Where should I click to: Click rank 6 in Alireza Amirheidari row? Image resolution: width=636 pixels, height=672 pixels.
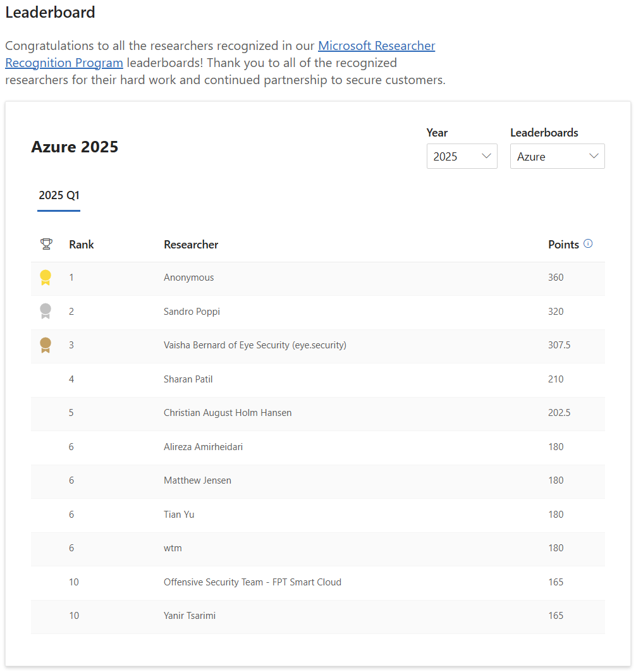coord(71,447)
